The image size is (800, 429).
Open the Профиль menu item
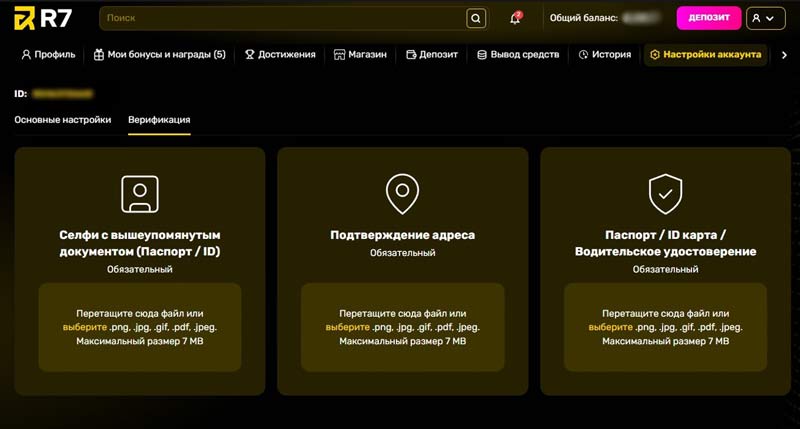tap(47, 55)
